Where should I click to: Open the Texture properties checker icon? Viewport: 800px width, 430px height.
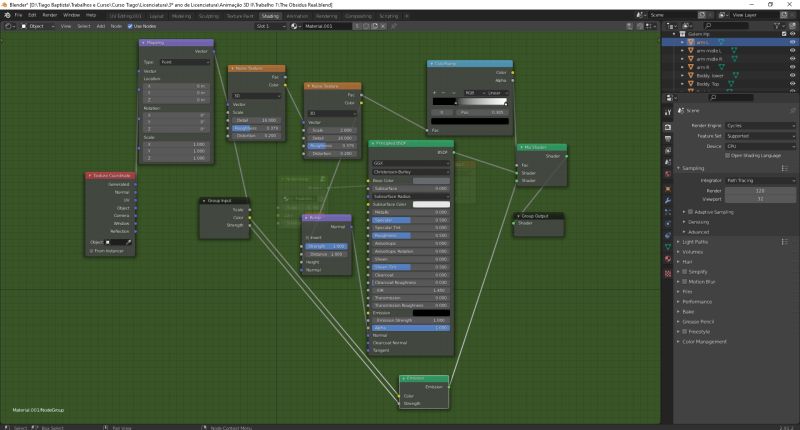(668, 273)
